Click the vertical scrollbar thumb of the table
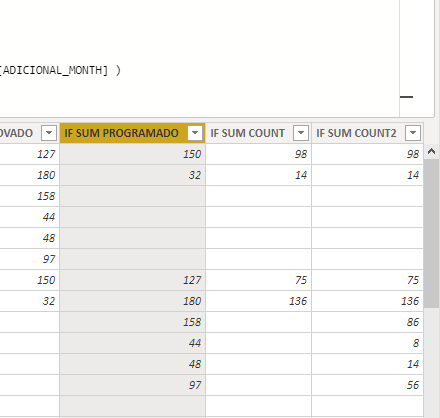The width and height of the screenshot is (440, 418). (431, 233)
